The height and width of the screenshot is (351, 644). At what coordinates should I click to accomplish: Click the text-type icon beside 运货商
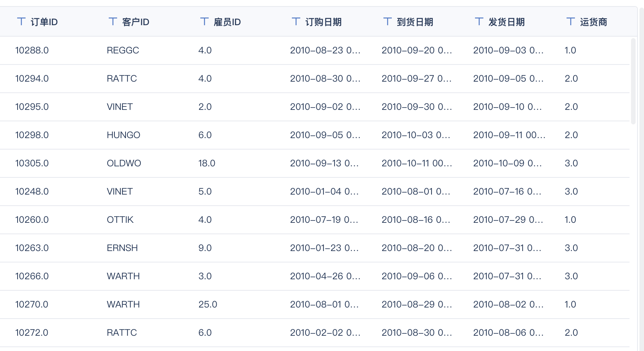coord(571,22)
